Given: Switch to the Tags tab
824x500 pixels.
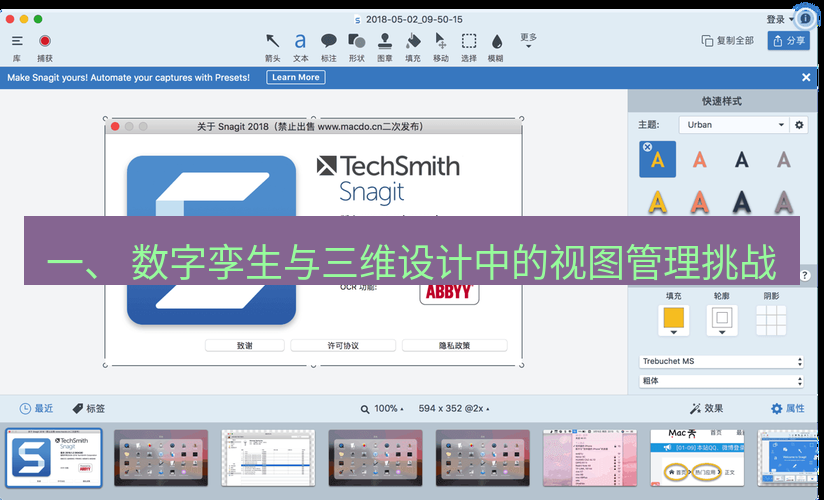Looking at the screenshot, I should coord(89,409).
